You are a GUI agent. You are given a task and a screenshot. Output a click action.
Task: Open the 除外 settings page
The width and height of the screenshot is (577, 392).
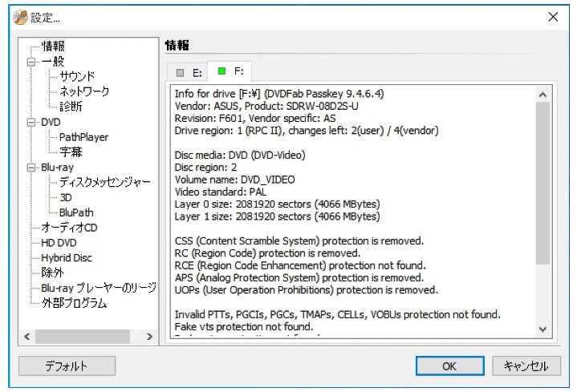pos(53,273)
